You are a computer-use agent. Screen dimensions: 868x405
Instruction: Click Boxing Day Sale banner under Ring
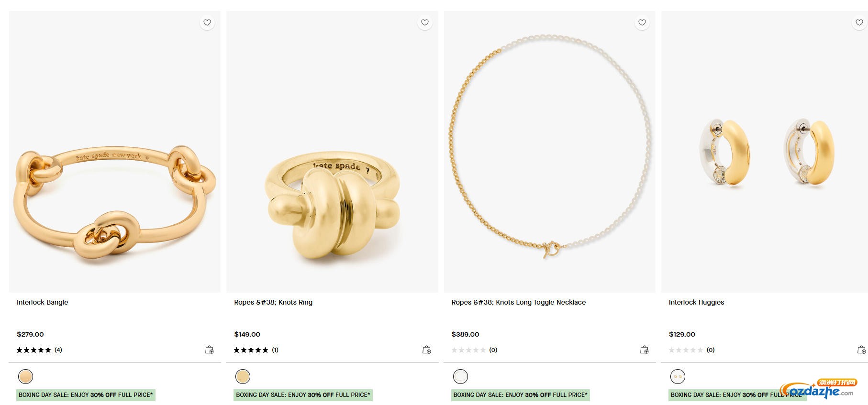(303, 395)
